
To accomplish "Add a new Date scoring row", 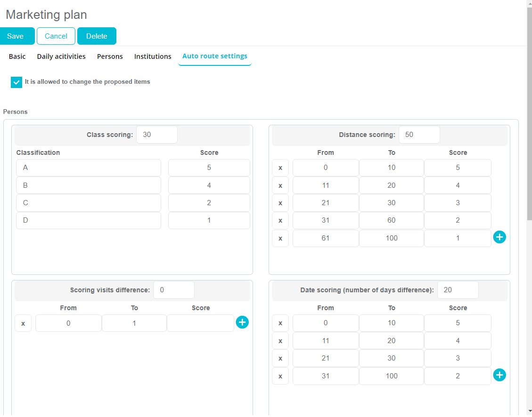I will pyautogui.click(x=499, y=375).
